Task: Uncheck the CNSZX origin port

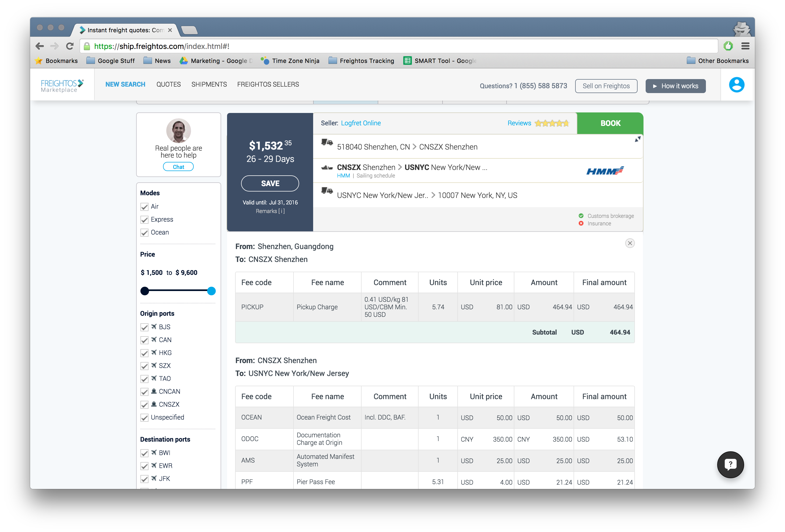Action: point(144,405)
